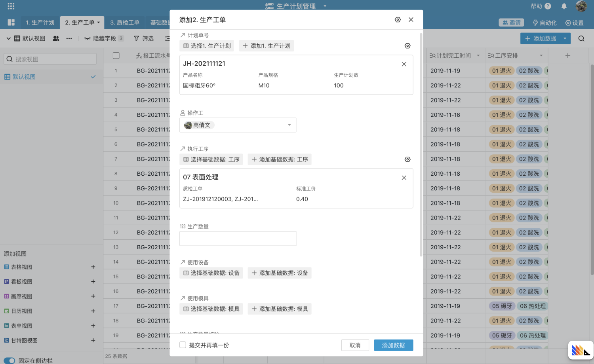
Task: Click 筛选 filter toolbar item
Action: point(144,38)
